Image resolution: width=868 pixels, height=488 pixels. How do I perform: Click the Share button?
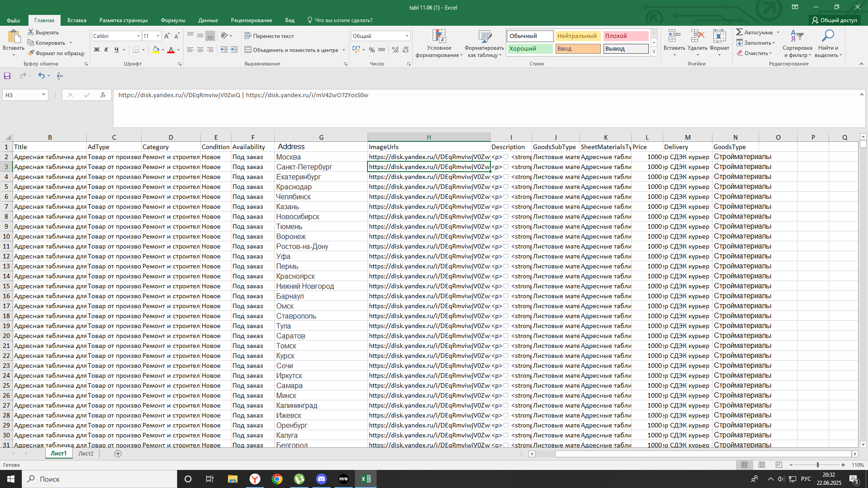pos(835,20)
